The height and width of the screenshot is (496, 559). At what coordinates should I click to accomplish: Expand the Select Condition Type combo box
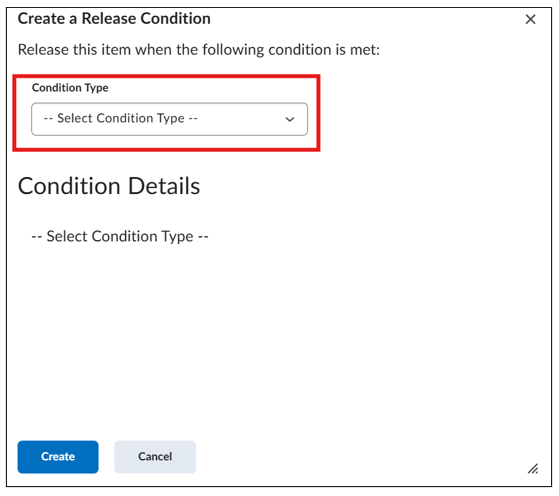[169, 119]
